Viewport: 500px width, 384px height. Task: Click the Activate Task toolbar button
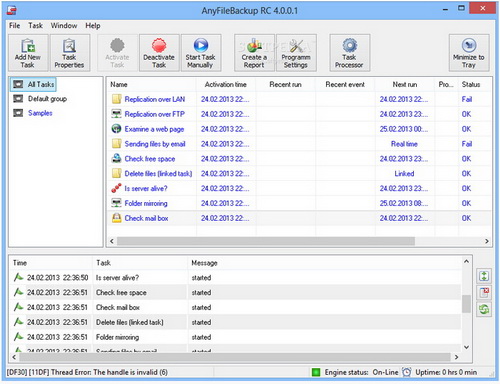[117, 53]
